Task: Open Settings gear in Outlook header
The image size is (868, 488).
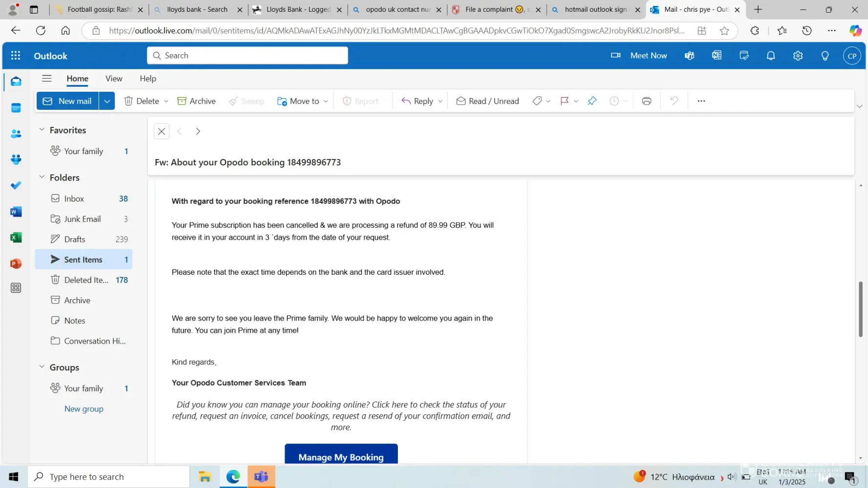Action: coord(798,56)
